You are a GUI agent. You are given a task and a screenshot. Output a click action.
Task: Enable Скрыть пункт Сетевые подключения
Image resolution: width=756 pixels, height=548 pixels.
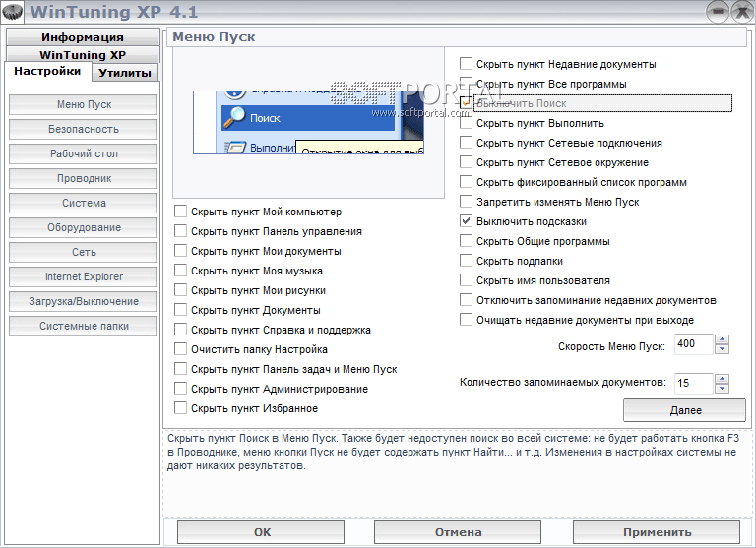tap(466, 143)
